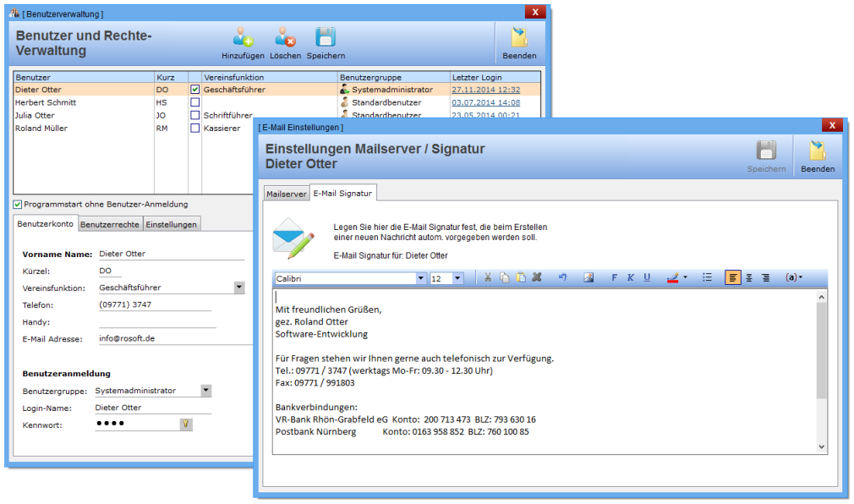Click the Hinzufügen add user icon
Image resolution: width=854 pixels, height=504 pixels.
(243, 38)
